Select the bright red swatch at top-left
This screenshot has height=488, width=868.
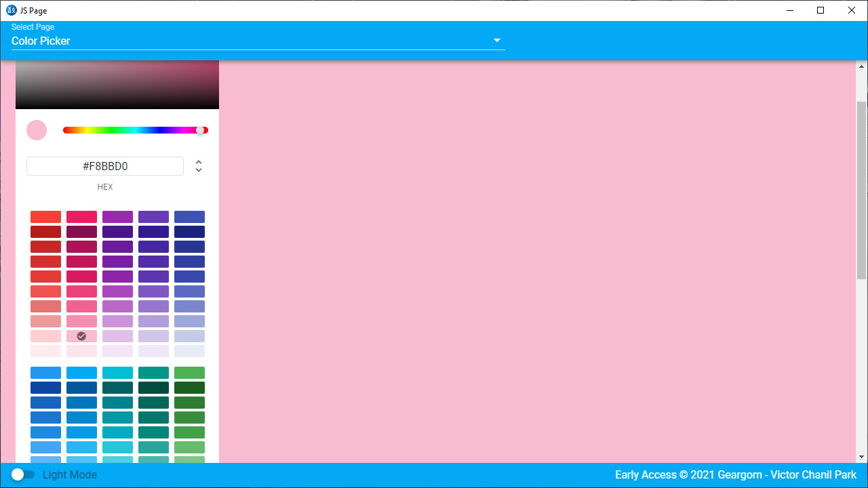click(x=45, y=216)
